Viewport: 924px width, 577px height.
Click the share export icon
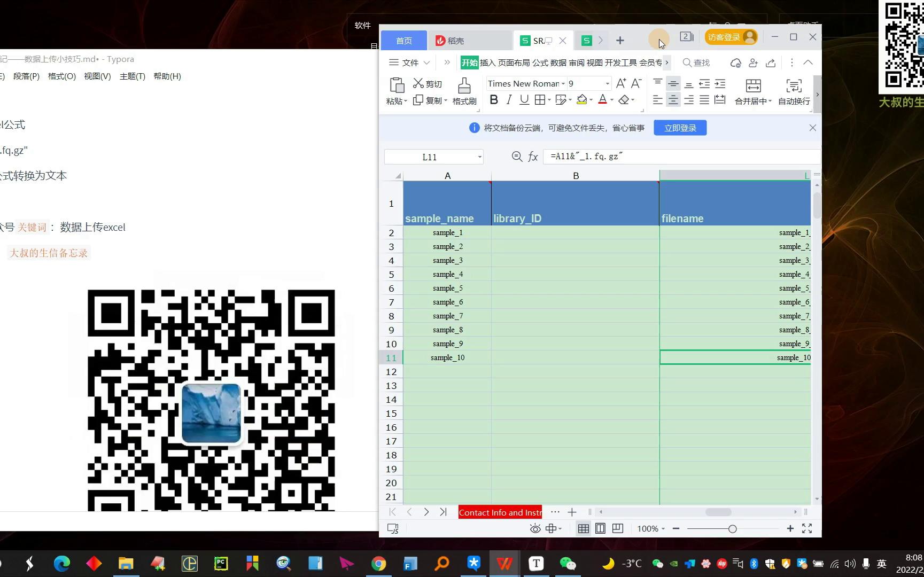[771, 63]
